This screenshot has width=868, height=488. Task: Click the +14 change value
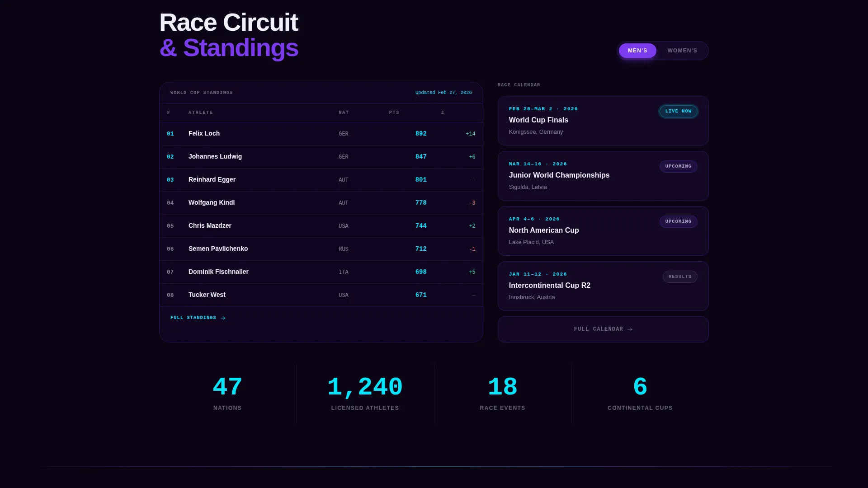point(471,134)
